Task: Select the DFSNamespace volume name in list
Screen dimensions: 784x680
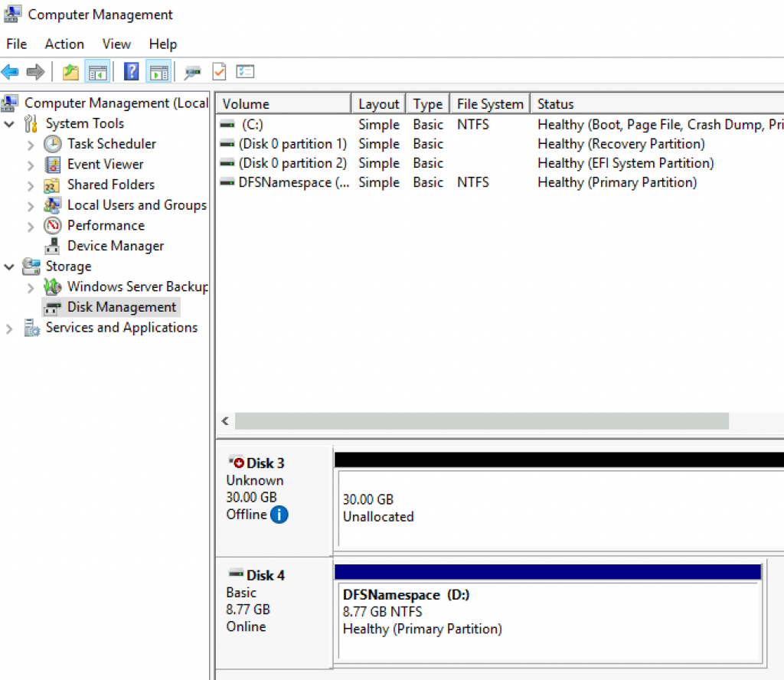Action: point(294,182)
